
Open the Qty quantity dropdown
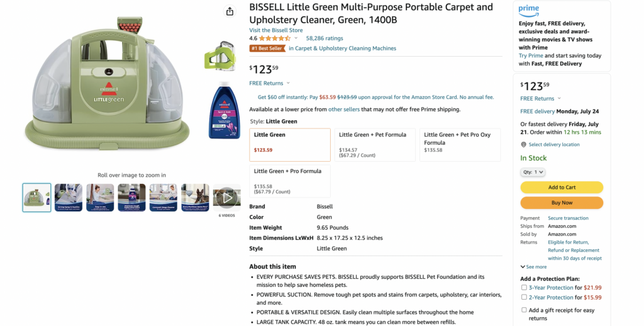pyautogui.click(x=533, y=172)
